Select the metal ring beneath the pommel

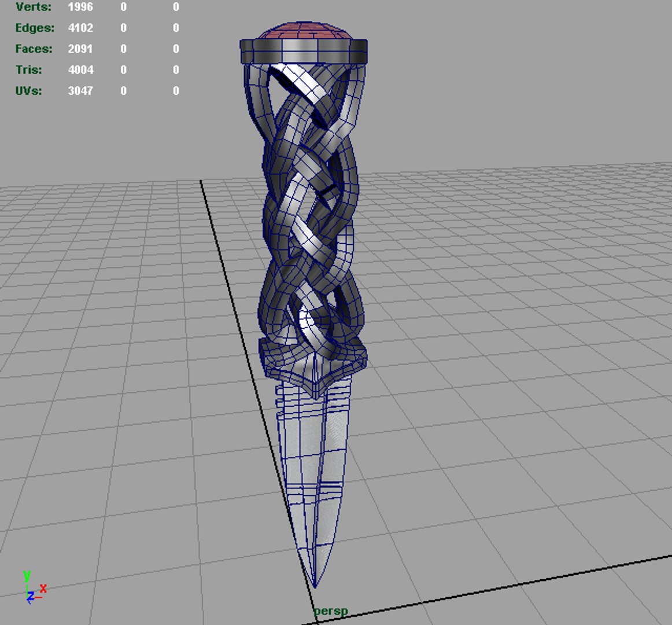click(x=304, y=52)
